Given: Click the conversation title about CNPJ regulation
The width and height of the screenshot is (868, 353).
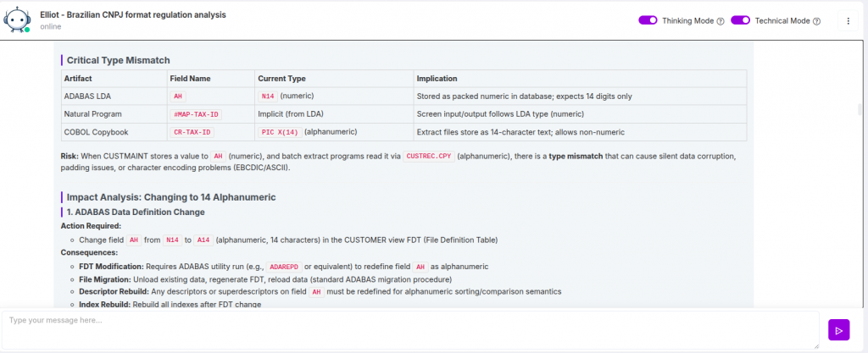Looking at the screenshot, I should pos(132,14).
